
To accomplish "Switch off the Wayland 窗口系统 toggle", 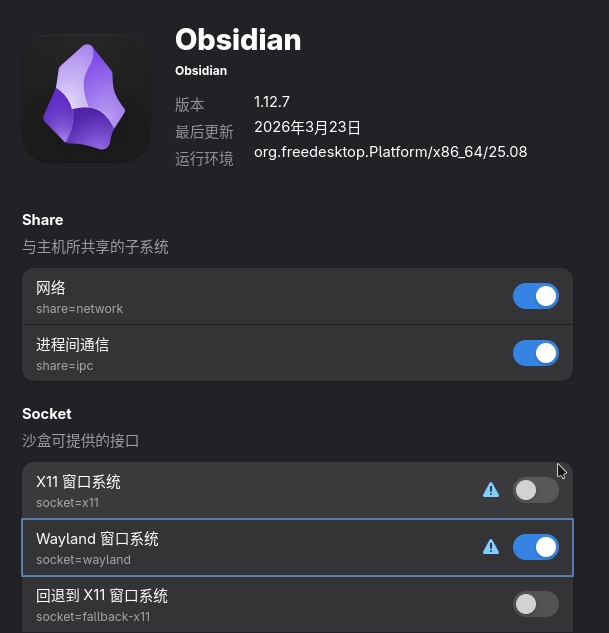I will click(536, 547).
